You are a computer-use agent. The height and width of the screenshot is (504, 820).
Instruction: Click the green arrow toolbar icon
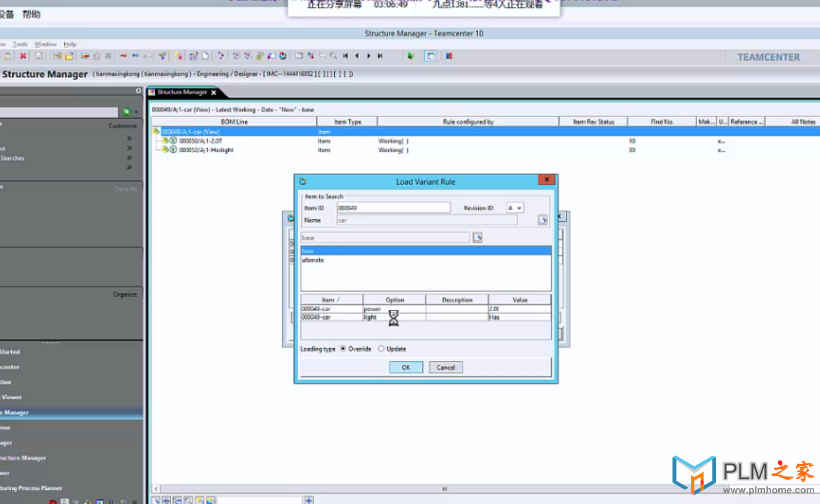tap(411, 56)
